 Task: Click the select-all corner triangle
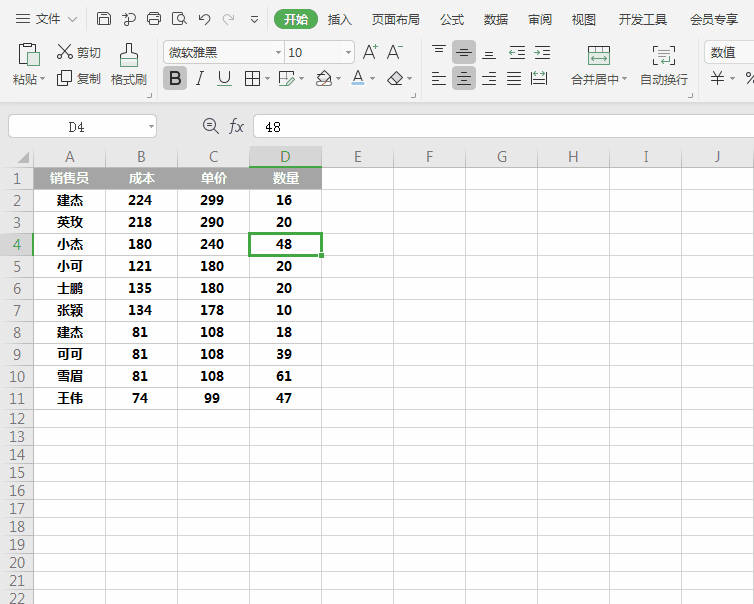click(x=23, y=157)
